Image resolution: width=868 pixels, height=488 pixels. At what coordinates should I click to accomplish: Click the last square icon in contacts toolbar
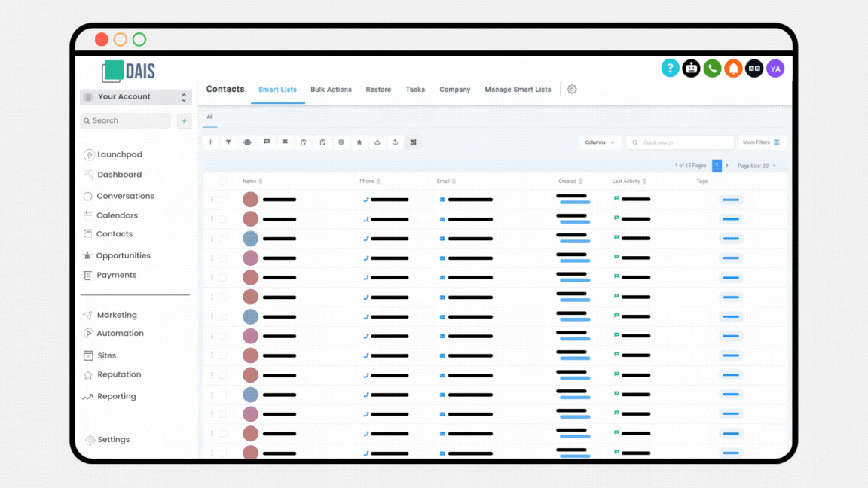(x=413, y=142)
